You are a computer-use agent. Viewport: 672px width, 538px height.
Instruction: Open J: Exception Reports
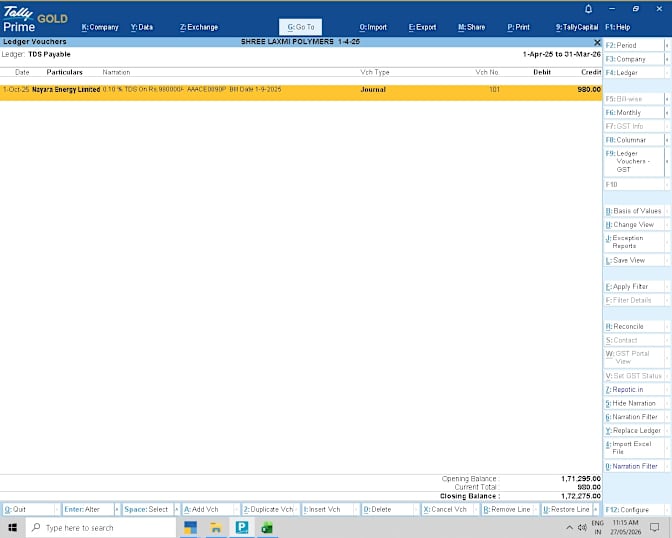click(634, 242)
